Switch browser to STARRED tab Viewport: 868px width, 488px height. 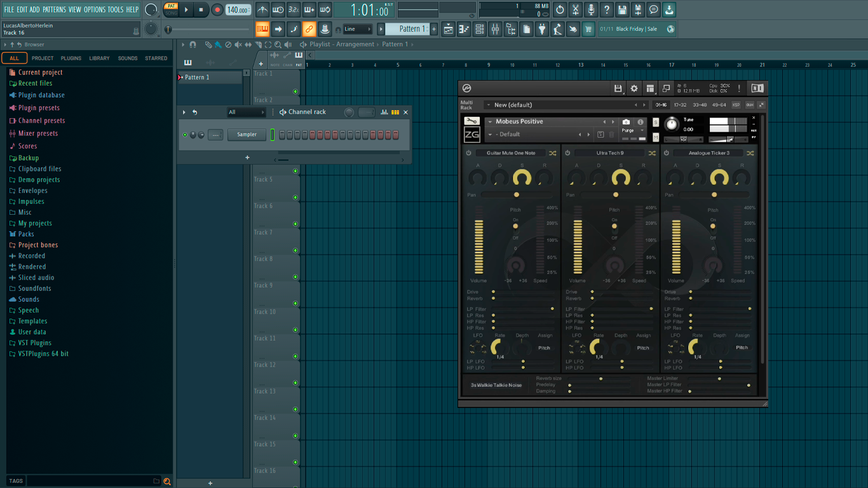[156, 58]
